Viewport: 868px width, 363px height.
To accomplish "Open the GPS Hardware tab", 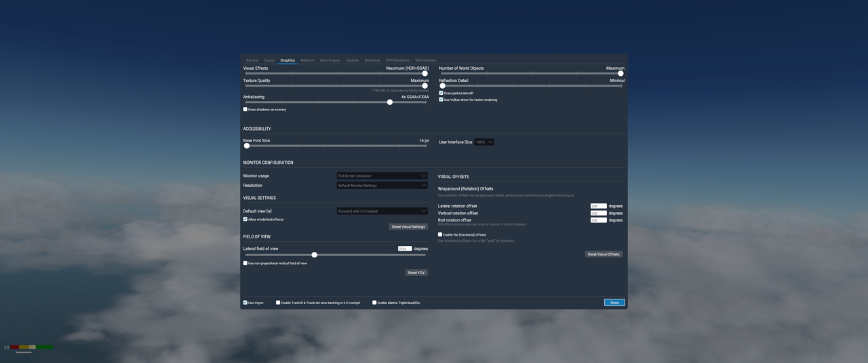I will click(397, 60).
